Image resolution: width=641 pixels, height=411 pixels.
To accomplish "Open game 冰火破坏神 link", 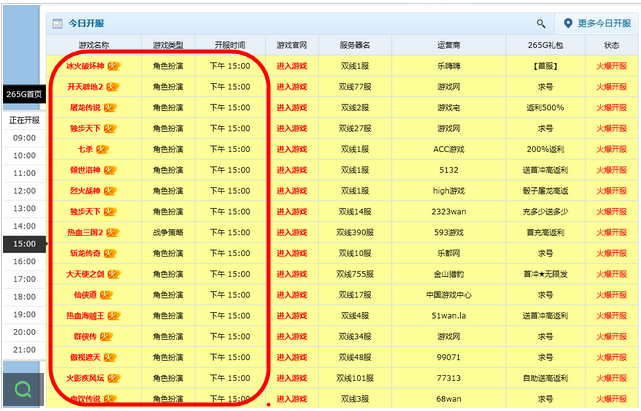I will (x=85, y=66).
